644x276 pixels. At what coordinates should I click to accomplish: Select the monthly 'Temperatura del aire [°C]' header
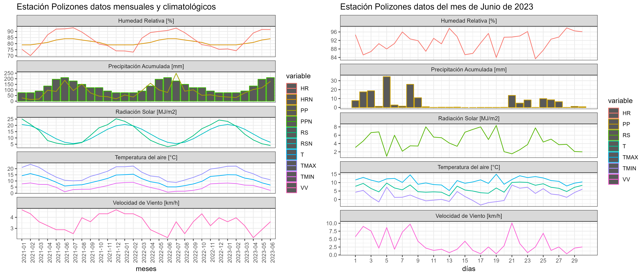point(146,157)
